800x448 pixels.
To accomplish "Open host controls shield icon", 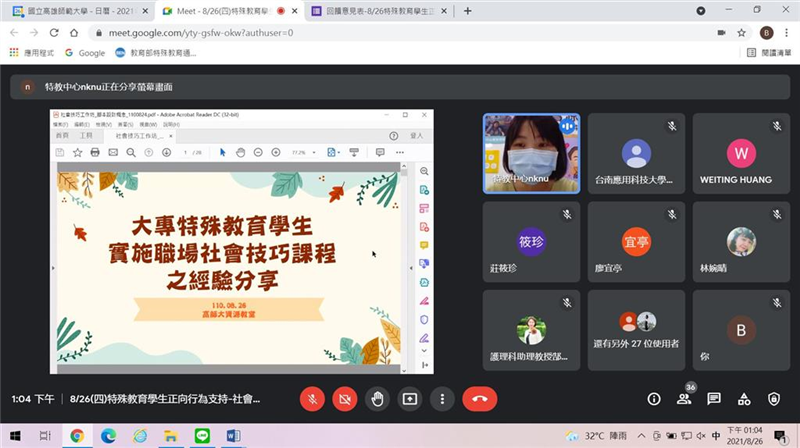I will [774, 399].
